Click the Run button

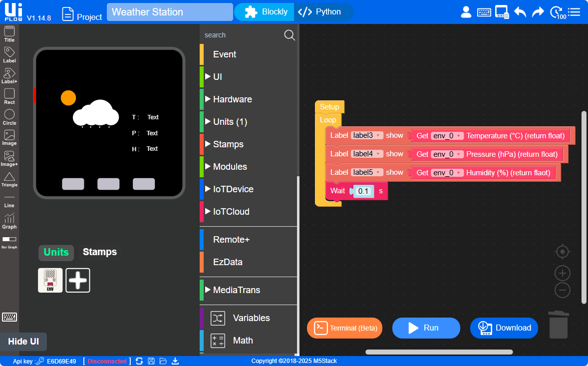426,328
